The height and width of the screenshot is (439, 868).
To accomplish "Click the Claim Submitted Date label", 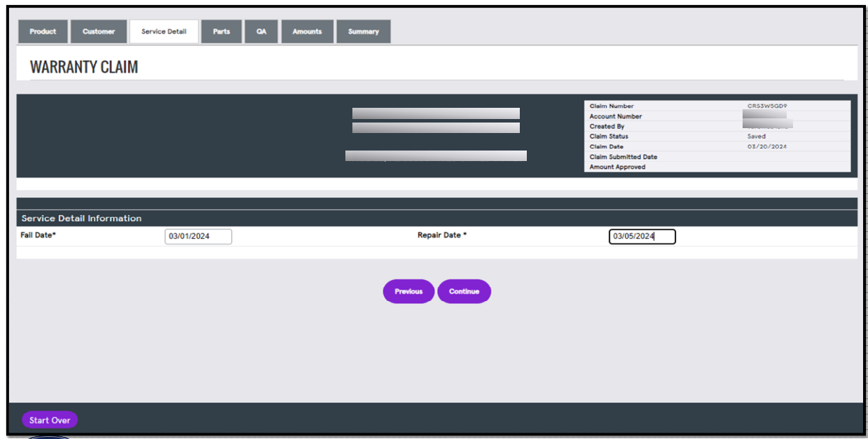I will click(x=623, y=157).
